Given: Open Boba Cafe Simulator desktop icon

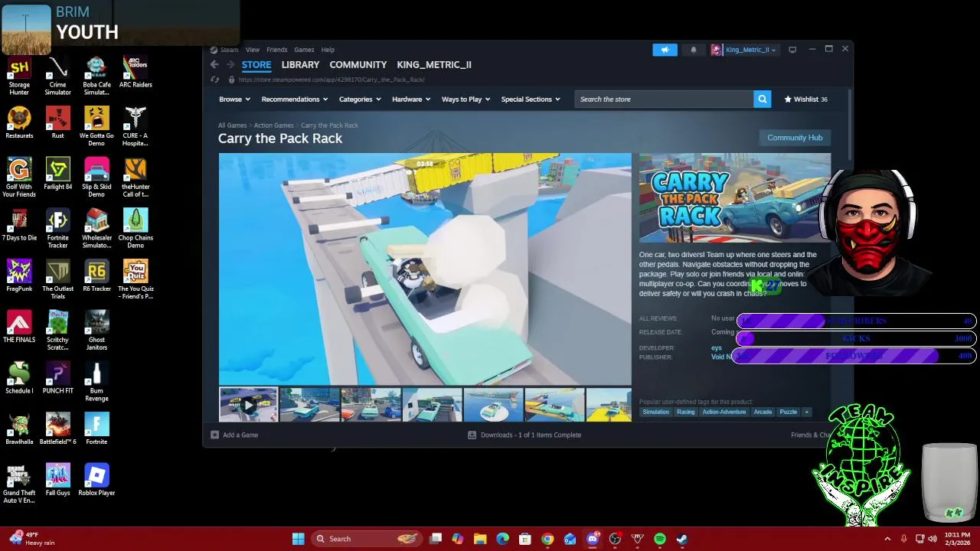Looking at the screenshot, I should tap(96, 76).
